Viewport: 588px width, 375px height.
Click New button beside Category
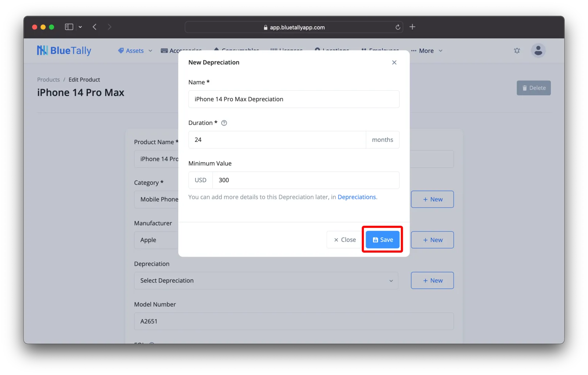432,199
